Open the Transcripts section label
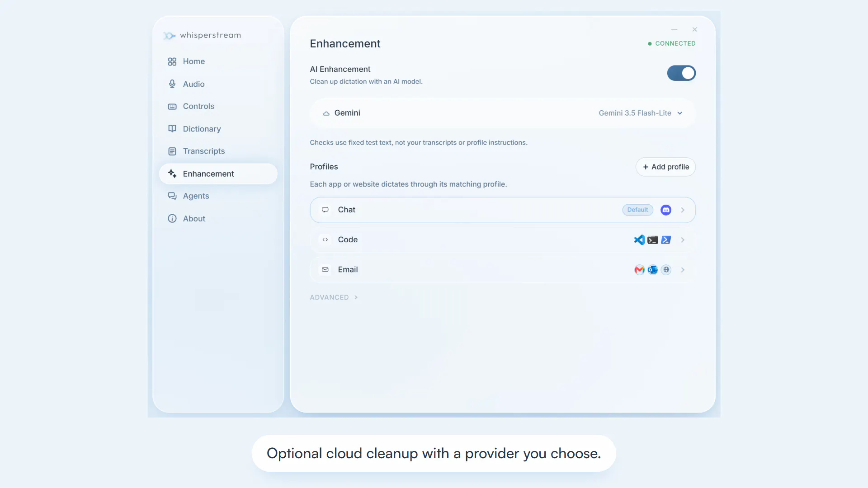868x488 pixels. pyautogui.click(x=204, y=151)
